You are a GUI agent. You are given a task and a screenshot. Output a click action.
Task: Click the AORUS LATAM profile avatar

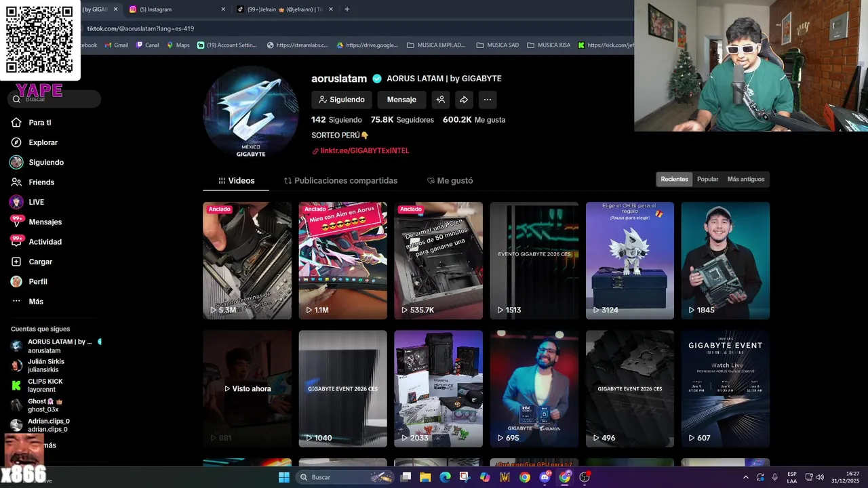click(251, 113)
